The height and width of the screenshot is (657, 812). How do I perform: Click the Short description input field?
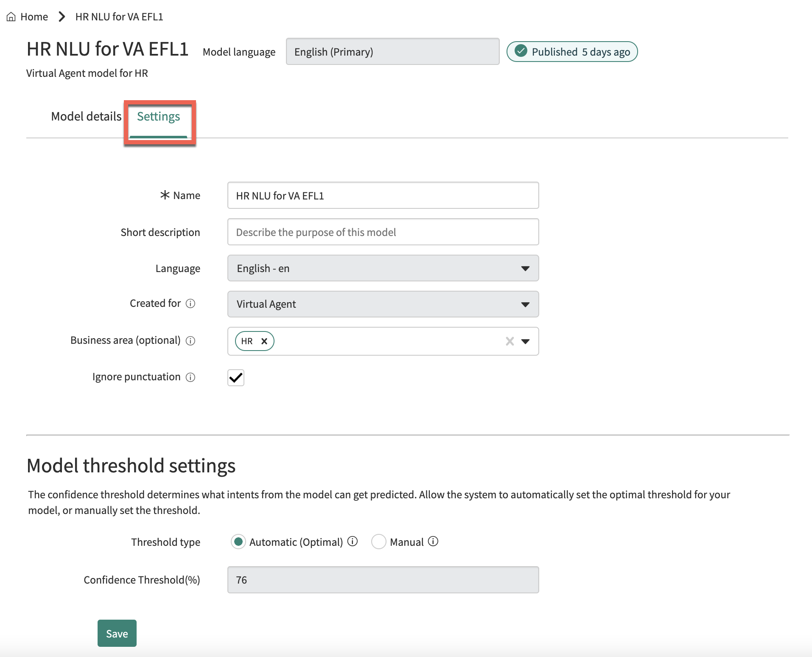(383, 232)
